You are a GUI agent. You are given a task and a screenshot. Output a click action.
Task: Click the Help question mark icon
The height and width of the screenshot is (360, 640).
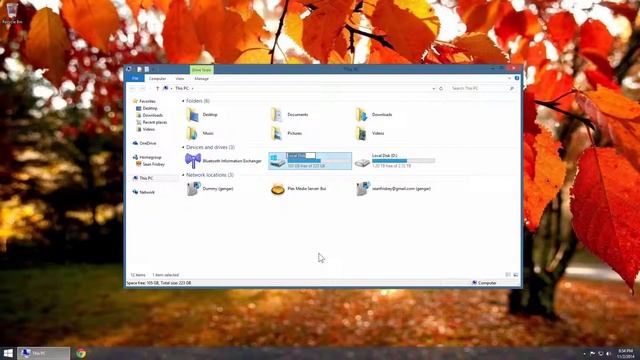coord(517,78)
